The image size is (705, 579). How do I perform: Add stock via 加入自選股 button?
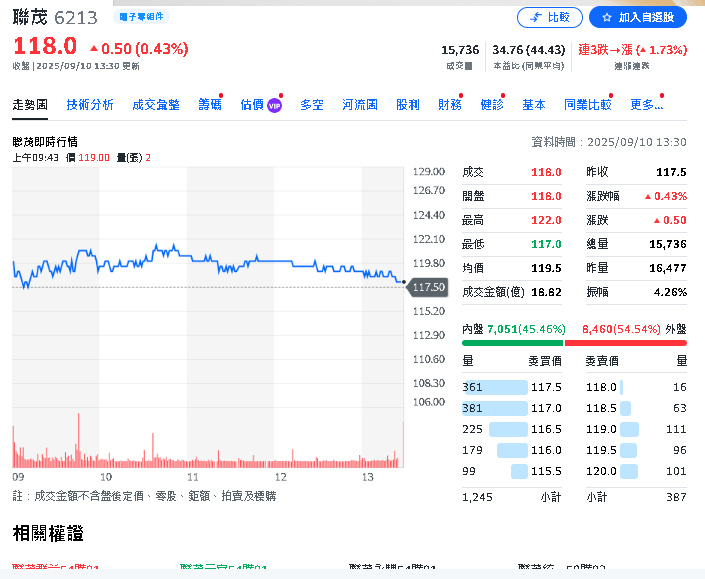(638, 18)
